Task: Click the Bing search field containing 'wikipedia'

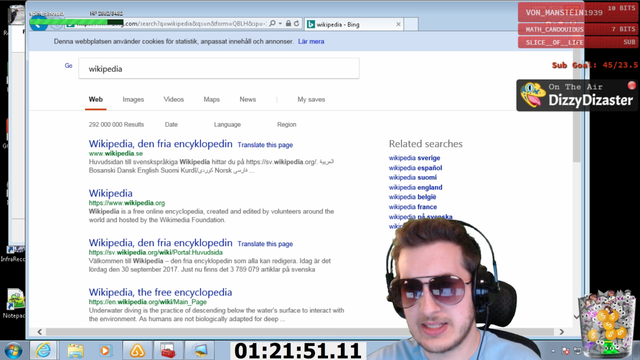Action: click(x=219, y=69)
